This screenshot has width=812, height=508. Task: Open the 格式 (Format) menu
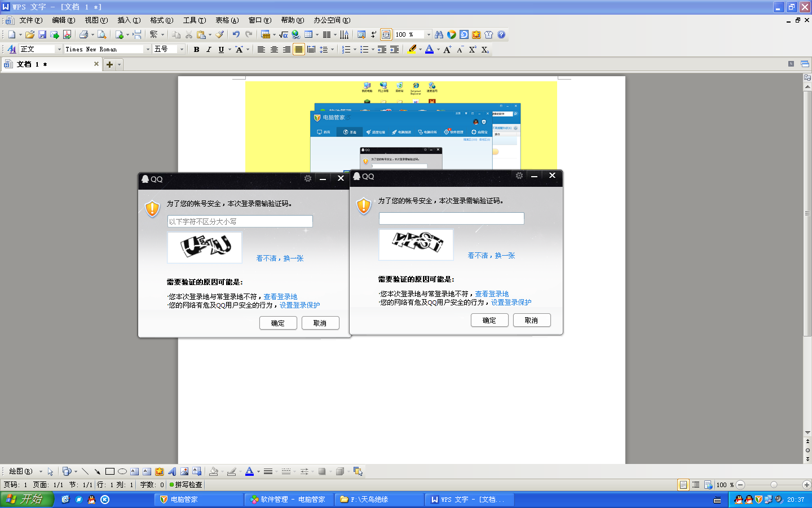pos(161,20)
